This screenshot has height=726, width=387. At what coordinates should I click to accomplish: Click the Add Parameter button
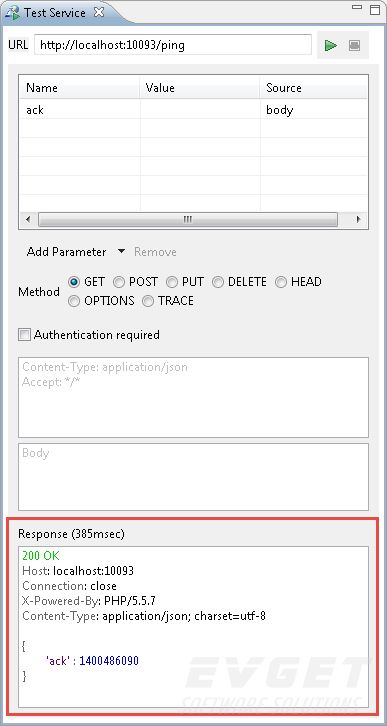[x=66, y=252]
